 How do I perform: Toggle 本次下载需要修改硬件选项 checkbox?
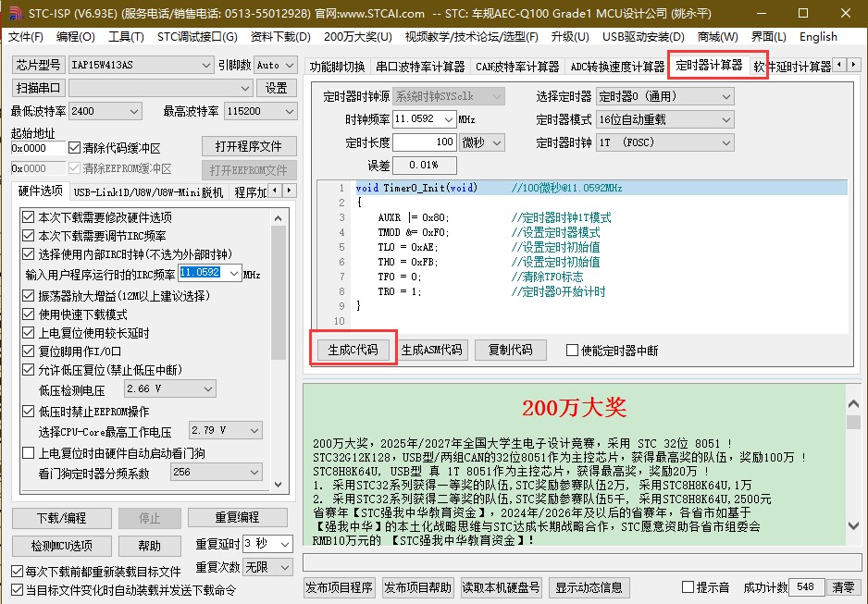(29, 217)
